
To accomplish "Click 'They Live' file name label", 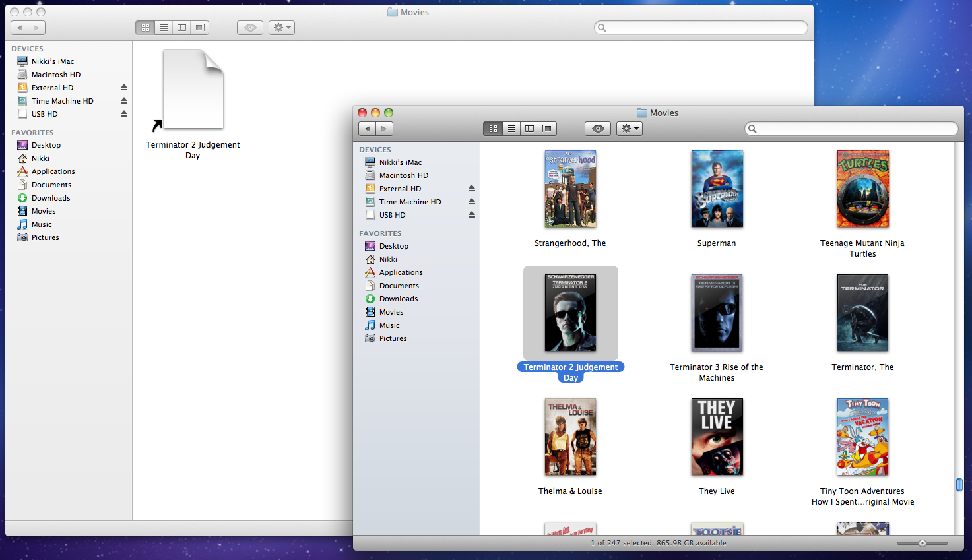I will pyautogui.click(x=717, y=491).
